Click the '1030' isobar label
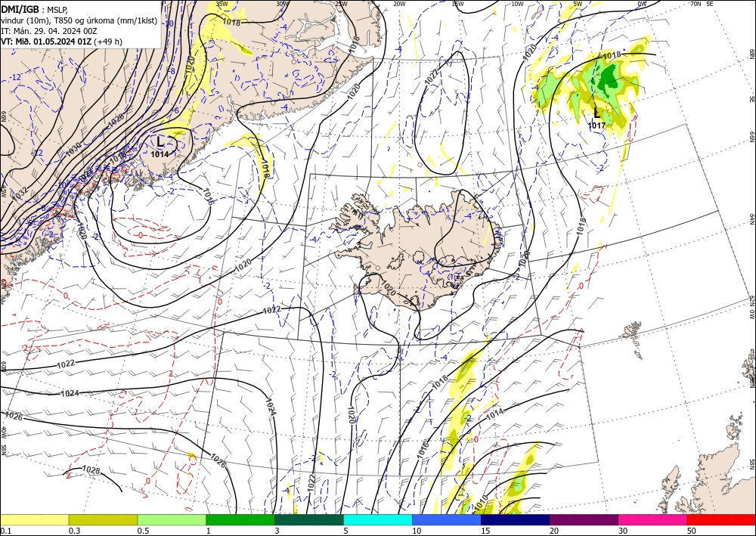This screenshot has width=756, height=536. click(73, 149)
